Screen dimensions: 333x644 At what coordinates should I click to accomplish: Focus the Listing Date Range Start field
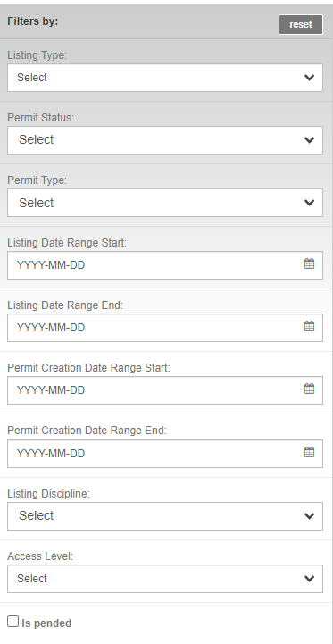[165, 265]
